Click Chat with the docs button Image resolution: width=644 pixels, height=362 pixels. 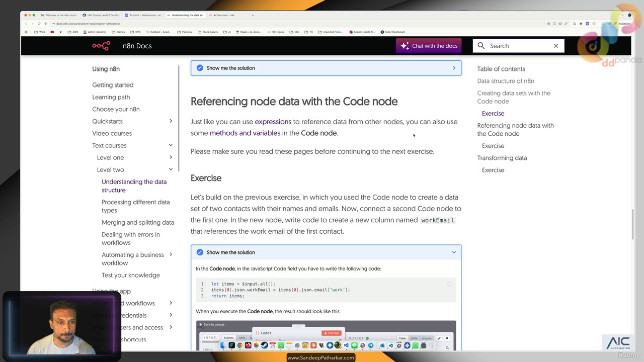pos(429,46)
